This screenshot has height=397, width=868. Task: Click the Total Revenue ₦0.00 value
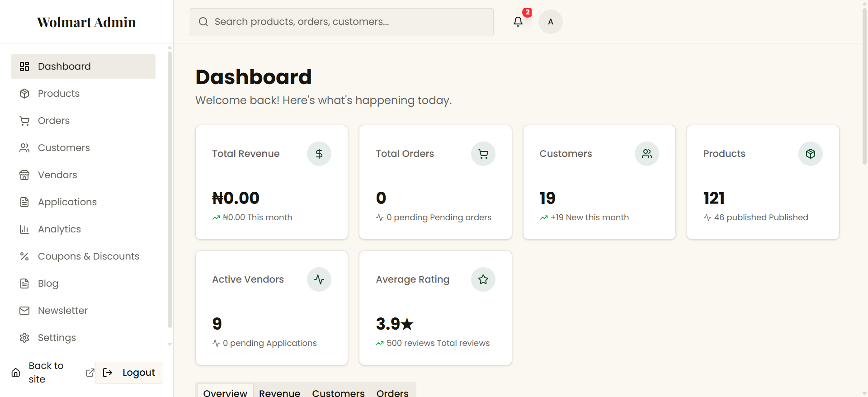(x=236, y=198)
